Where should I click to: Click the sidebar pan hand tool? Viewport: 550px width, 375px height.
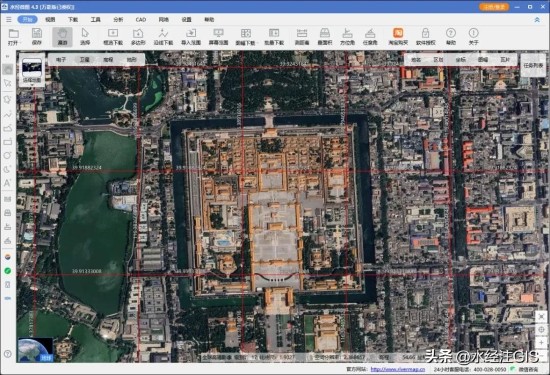pyautogui.click(x=7, y=69)
